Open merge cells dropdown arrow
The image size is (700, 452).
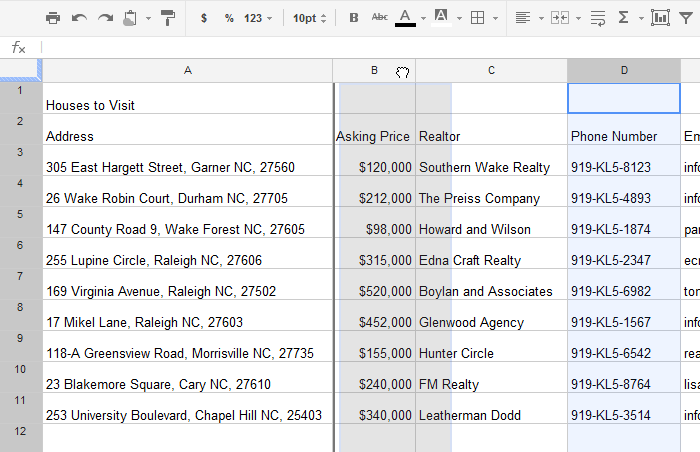tap(578, 19)
